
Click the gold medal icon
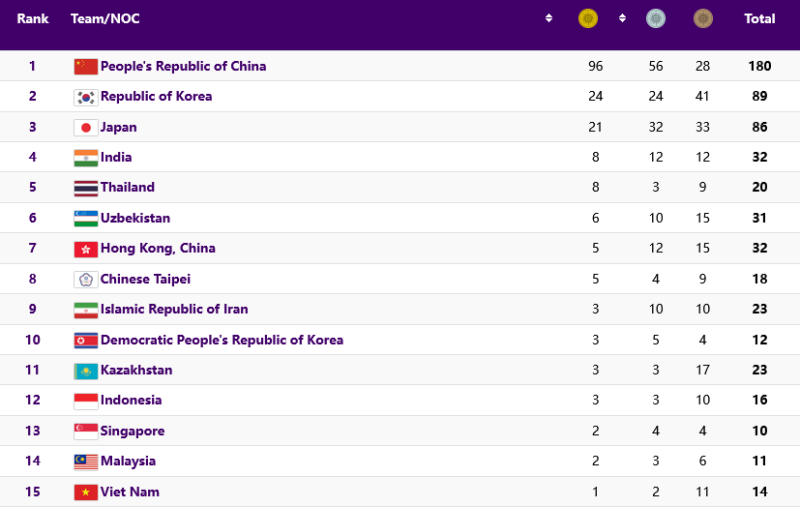[588, 19]
